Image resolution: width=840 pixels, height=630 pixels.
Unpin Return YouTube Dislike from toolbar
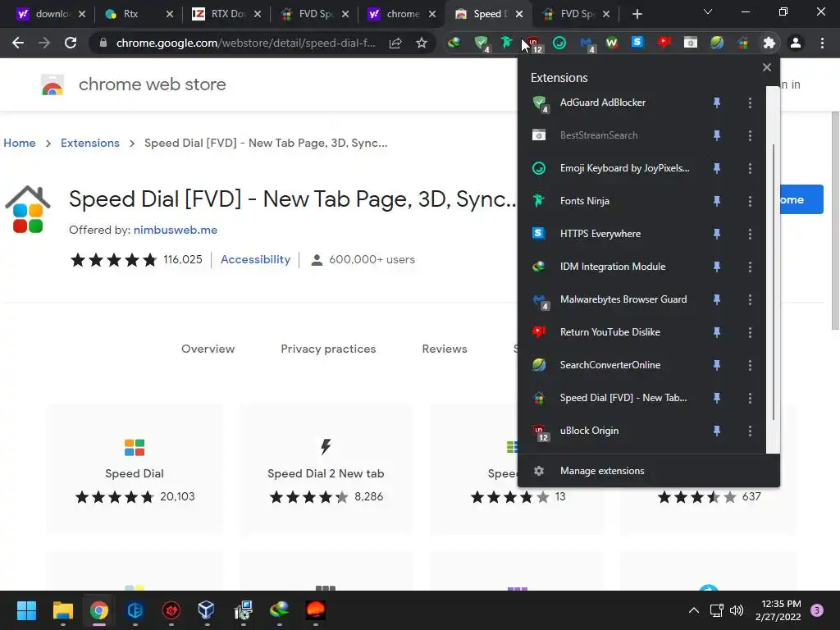click(x=717, y=332)
